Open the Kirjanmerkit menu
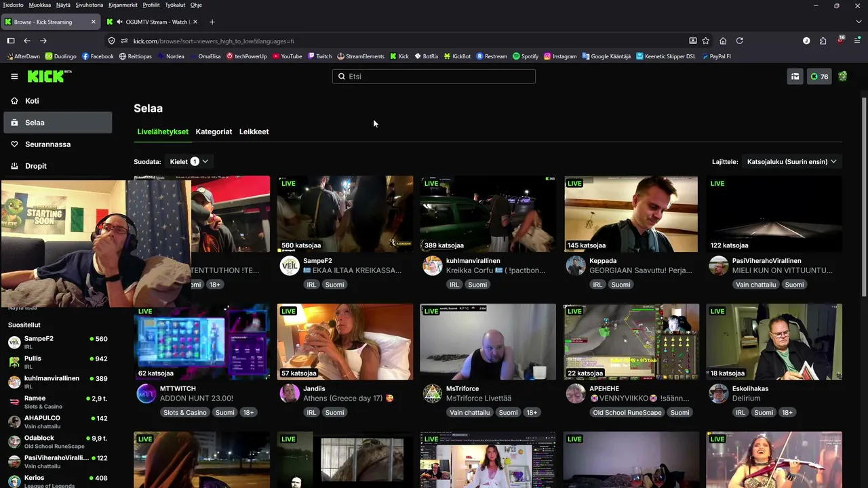Viewport: 868px width, 488px height. click(123, 5)
